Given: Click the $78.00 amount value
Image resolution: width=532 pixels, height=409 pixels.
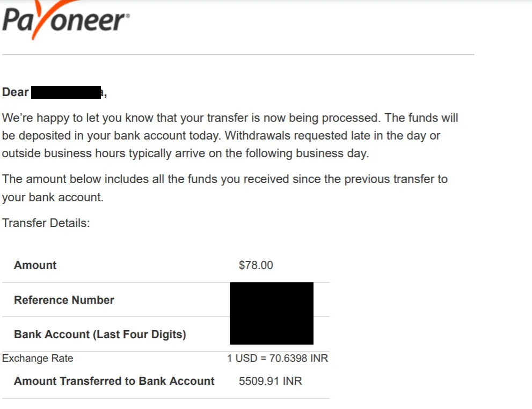Looking at the screenshot, I should coord(256,265).
